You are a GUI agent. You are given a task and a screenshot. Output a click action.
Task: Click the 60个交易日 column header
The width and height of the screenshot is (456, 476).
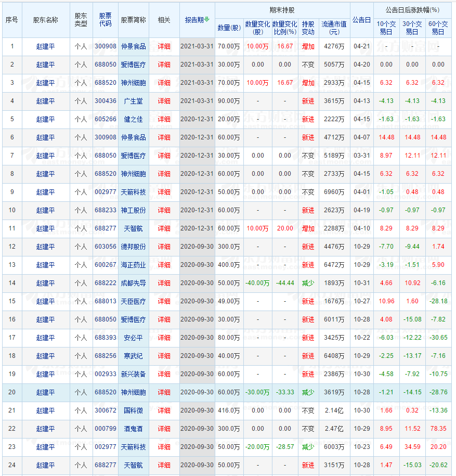pyautogui.click(x=438, y=28)
